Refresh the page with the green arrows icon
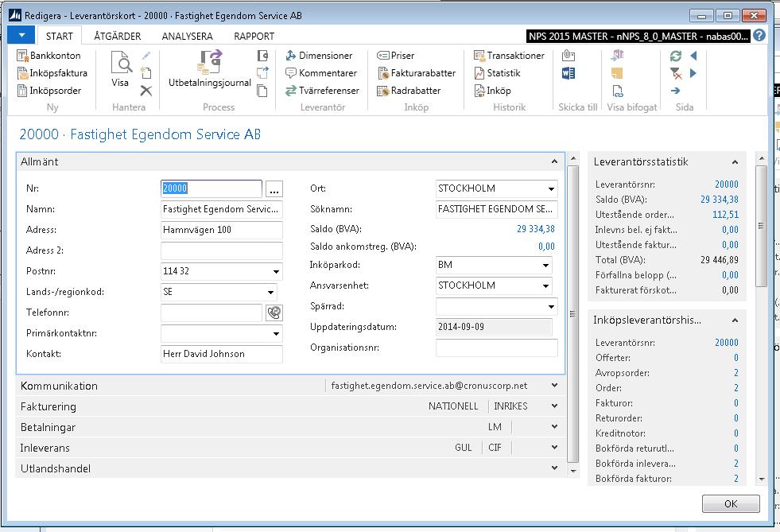 676,56
